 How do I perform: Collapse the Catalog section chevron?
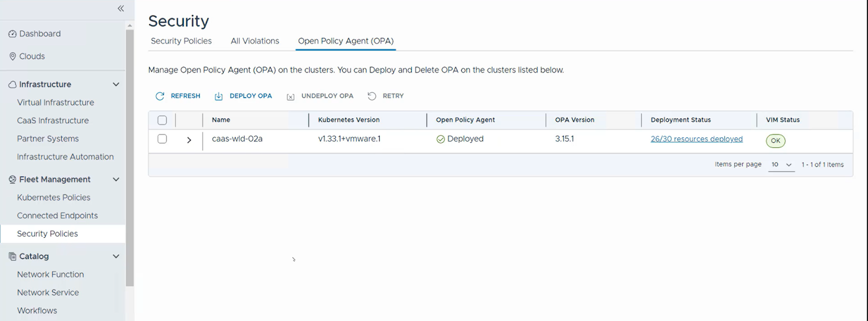(x=116, y=256)
